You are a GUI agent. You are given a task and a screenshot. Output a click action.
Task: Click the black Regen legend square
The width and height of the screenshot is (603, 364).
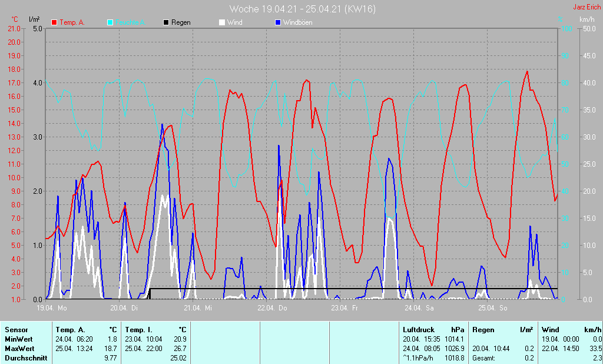pyautogui.click(x=166, y=22)
